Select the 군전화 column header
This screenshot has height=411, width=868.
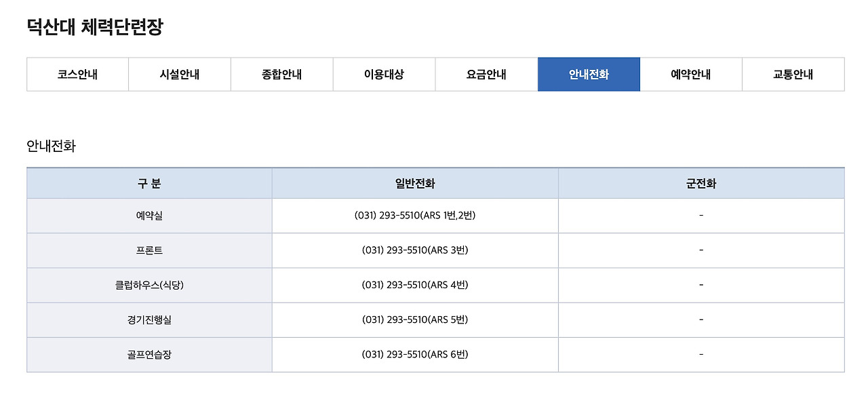702,183
